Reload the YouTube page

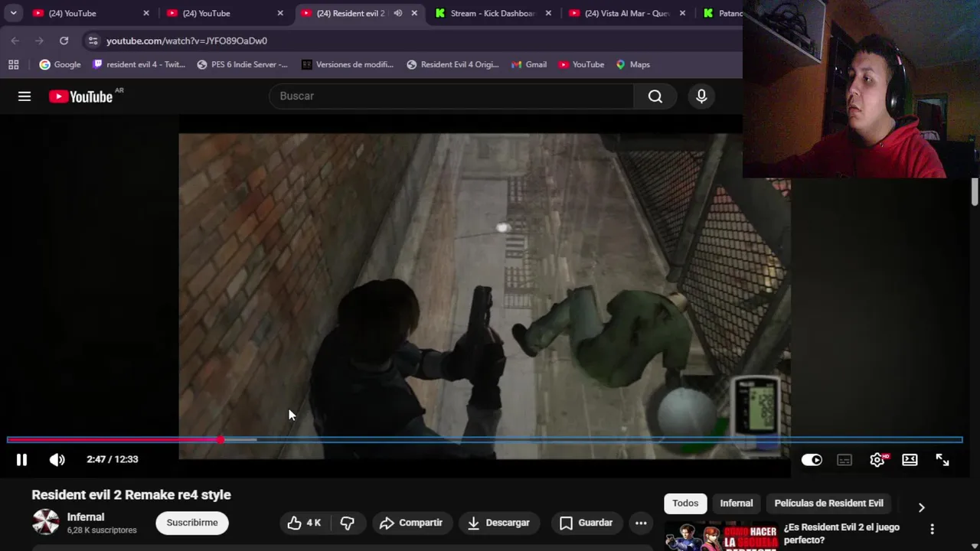(x=64, y=41)
